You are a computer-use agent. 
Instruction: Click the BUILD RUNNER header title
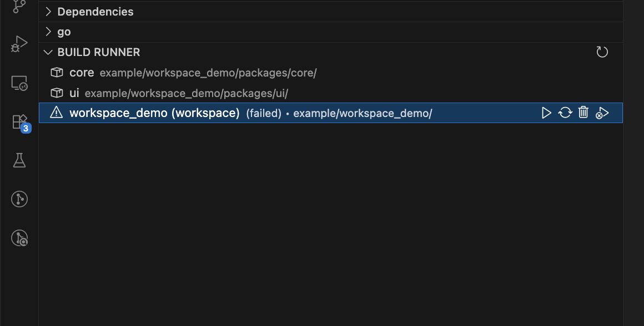tap(99, 52)
